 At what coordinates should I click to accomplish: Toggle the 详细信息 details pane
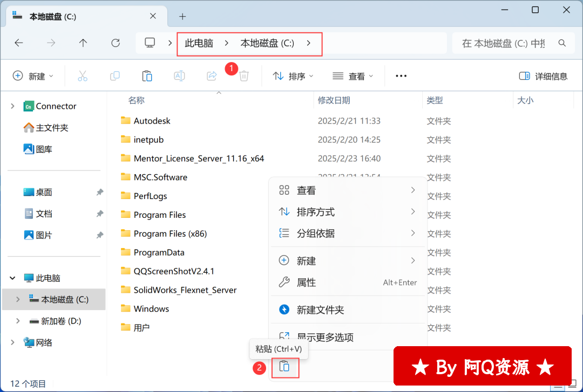(x=543, y=76)
